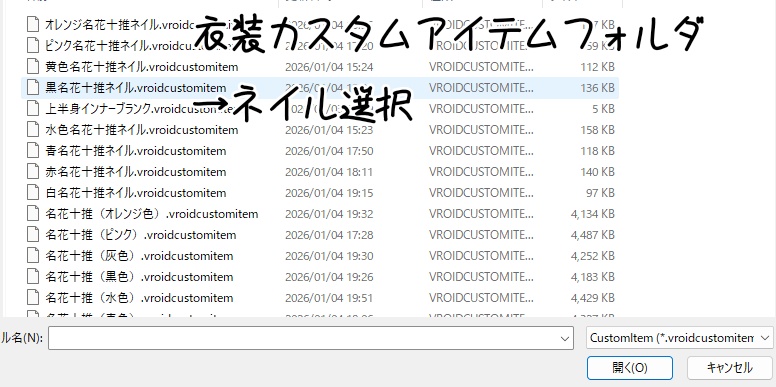The image size is (776, 387).
Task: Click size 5 KB of 上半身インナーブランク
Action: [x=604, y=109]
